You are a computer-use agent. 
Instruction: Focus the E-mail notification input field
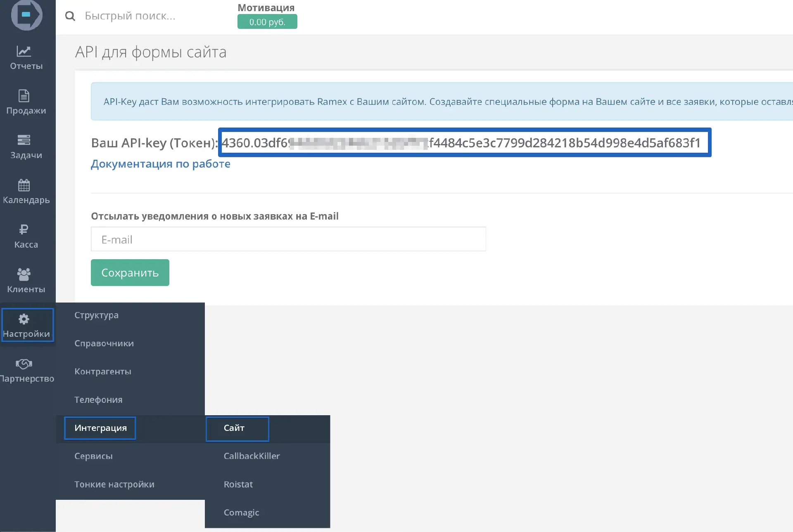[x=288, y=239]
